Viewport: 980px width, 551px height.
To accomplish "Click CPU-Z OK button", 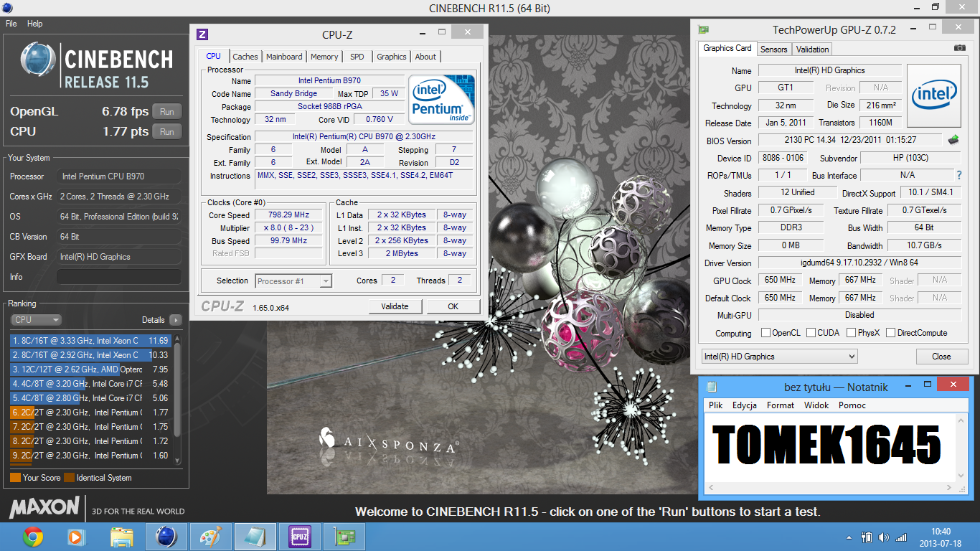I will tap(453, 306).
